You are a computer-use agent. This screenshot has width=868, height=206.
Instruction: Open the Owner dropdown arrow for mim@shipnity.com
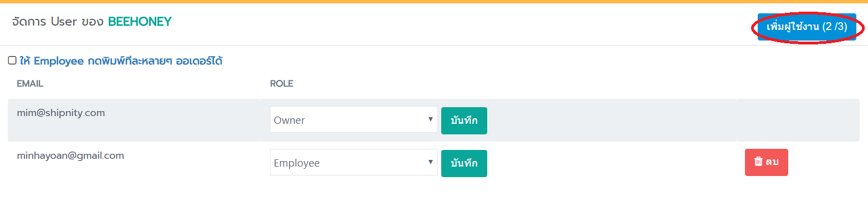[431, 119]
